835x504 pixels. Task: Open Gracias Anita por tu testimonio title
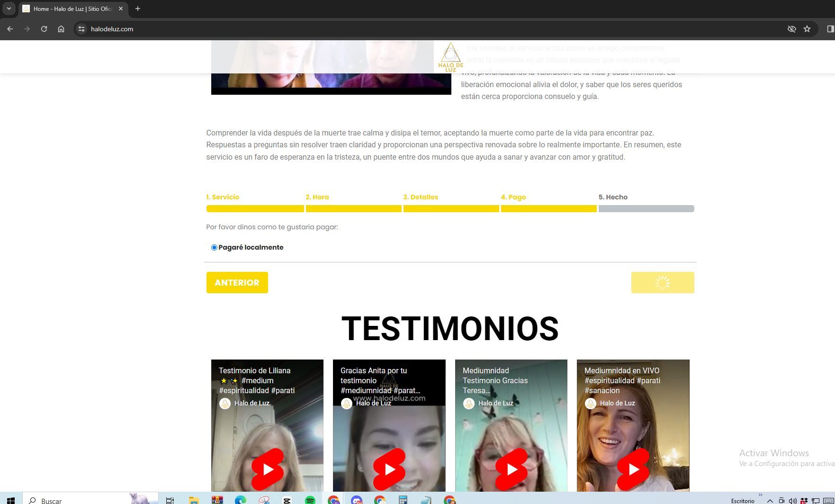(x=380, y=380)
